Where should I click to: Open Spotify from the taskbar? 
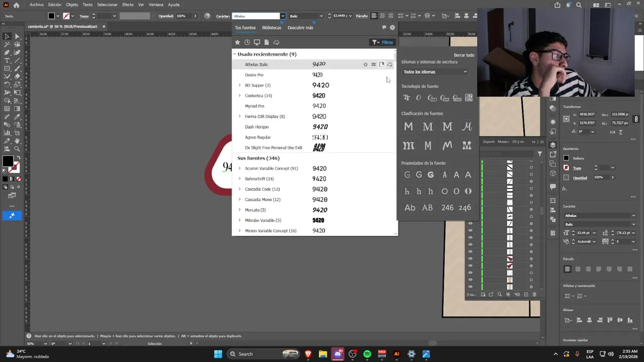pos(367,354)
